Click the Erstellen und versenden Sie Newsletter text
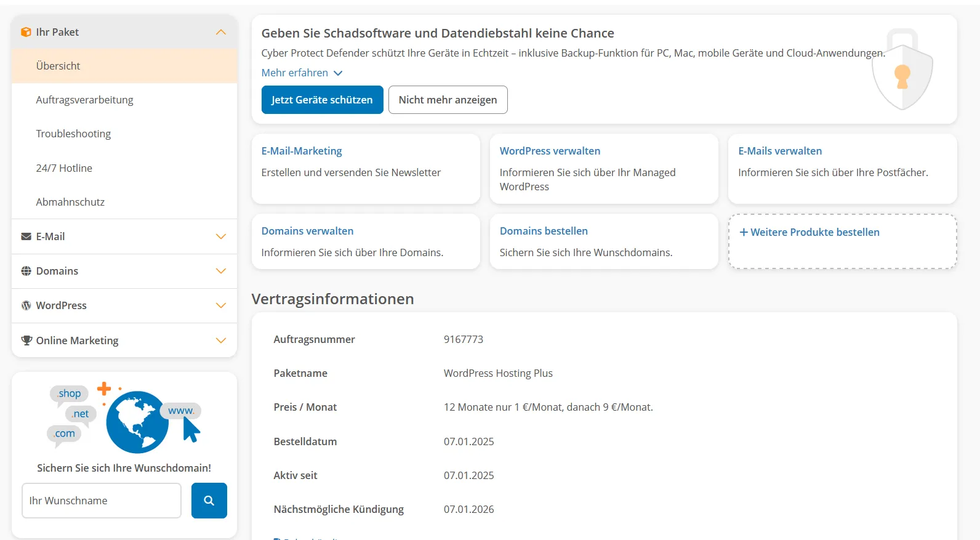 (x=351, y=172)
